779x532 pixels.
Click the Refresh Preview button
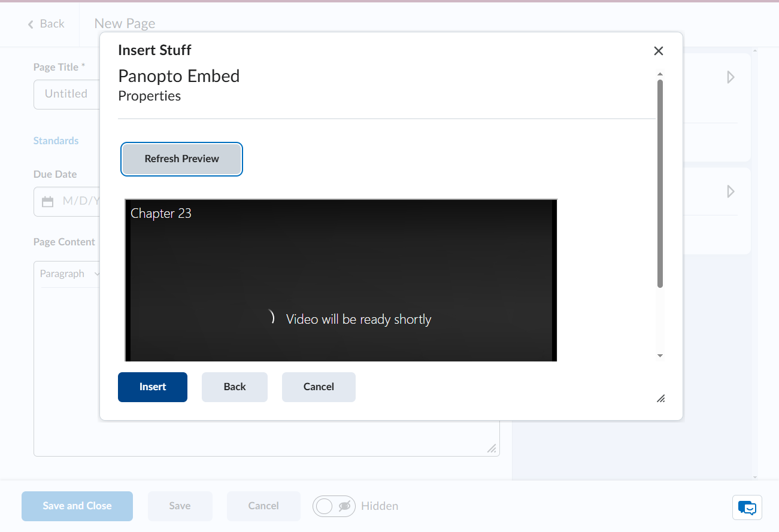tap(181, 159)
